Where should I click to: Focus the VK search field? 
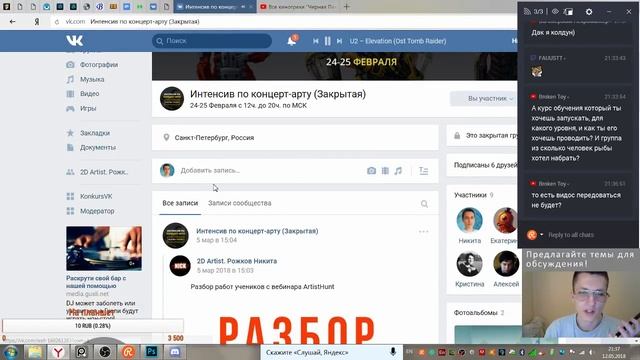coord(212,41)
